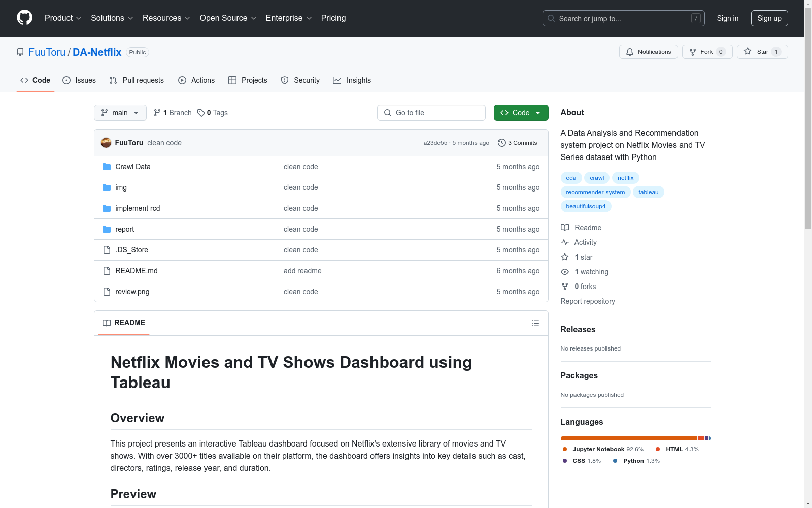Click the Readme book icon in About
Screen dimensions: 812x508
[565, 228]
